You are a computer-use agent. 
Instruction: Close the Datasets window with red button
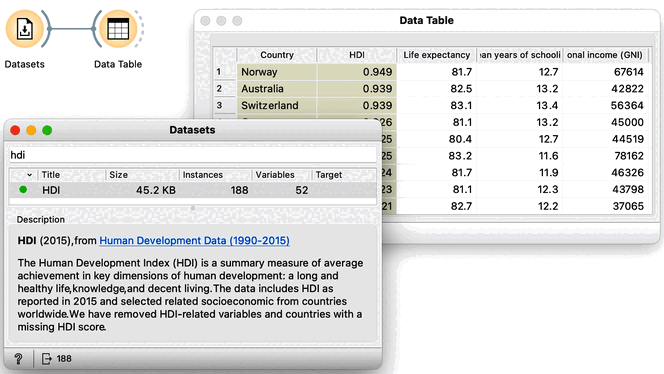pos(15,130)
